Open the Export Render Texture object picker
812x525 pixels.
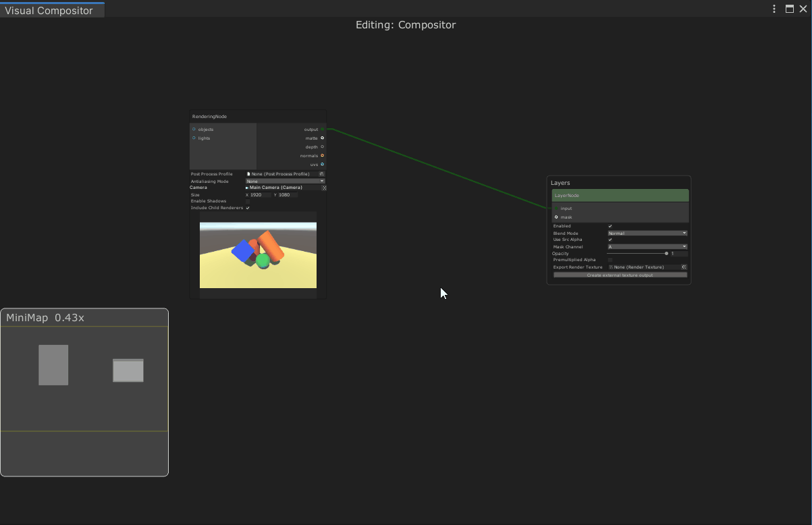pos(684,267)
